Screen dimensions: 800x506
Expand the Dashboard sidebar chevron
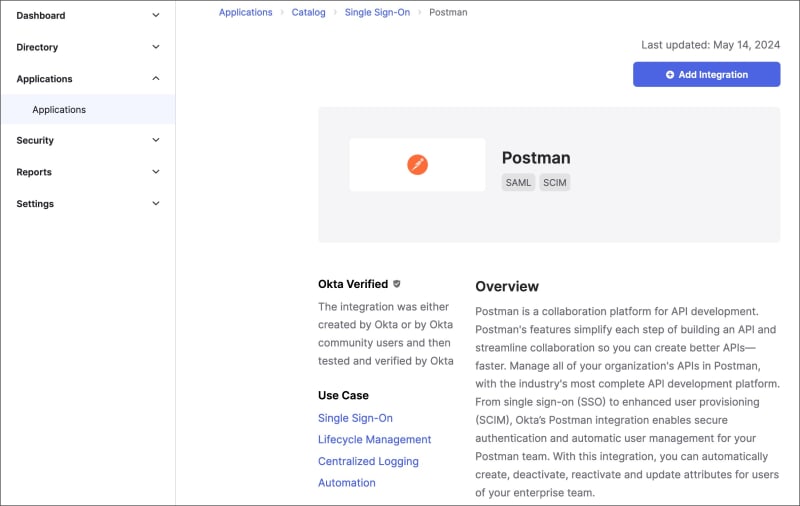coord(156,15)
